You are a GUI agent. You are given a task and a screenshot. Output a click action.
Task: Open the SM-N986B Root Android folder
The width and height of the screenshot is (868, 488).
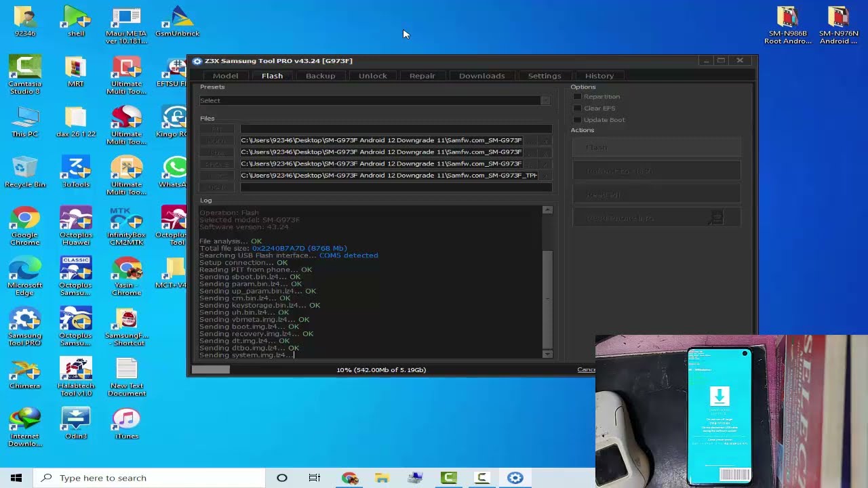click(787, 24)
